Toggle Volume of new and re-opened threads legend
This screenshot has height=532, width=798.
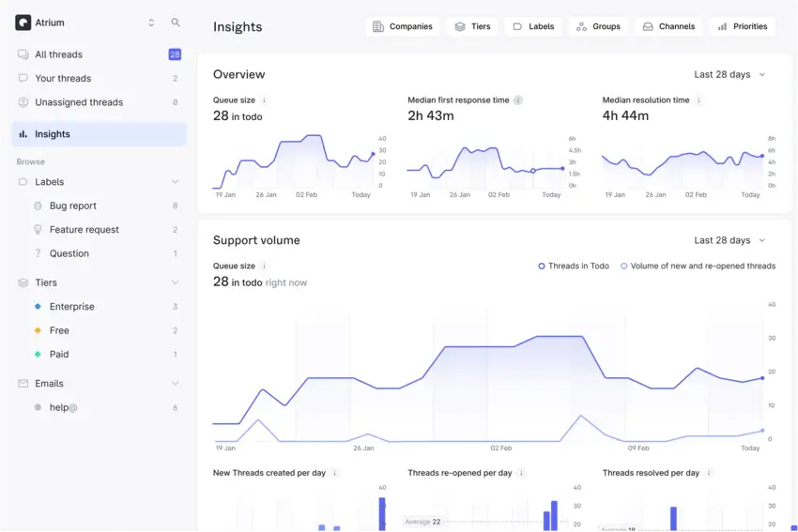coord(698,266)
